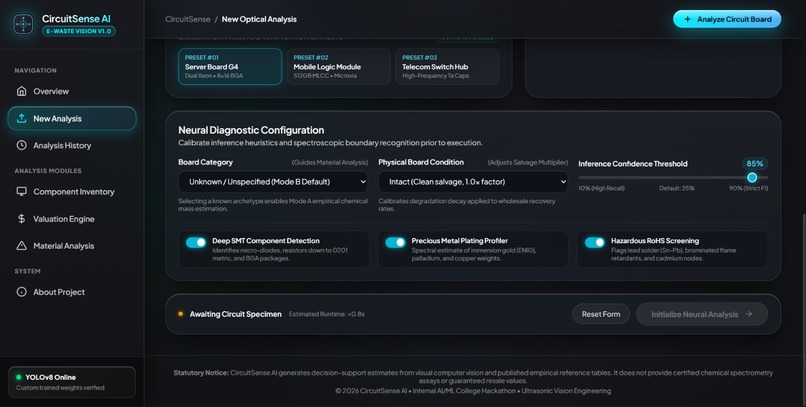Screen dimensions: 806x407
Task: Select Preset #02 Mobile Logic Module
Action: [339, 66]
